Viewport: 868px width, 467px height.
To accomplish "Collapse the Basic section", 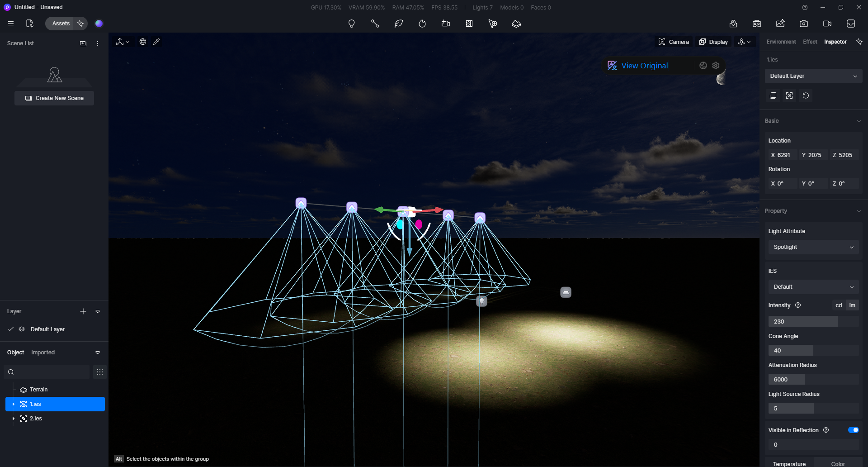I will click(859, 121).
